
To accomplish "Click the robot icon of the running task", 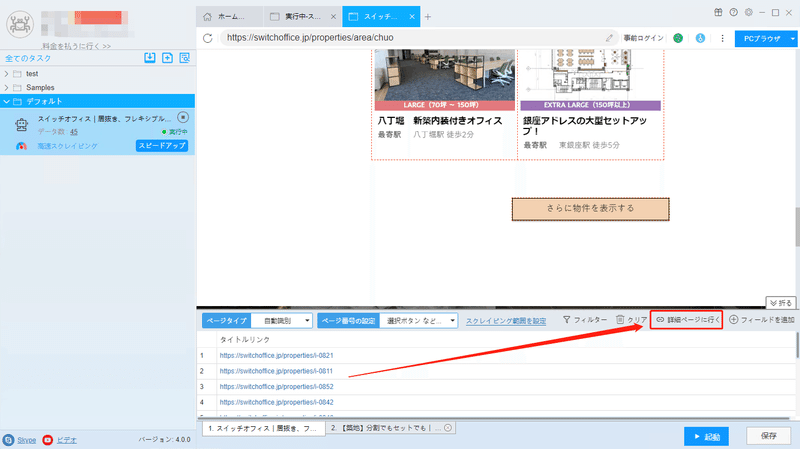I will point(21,125).
